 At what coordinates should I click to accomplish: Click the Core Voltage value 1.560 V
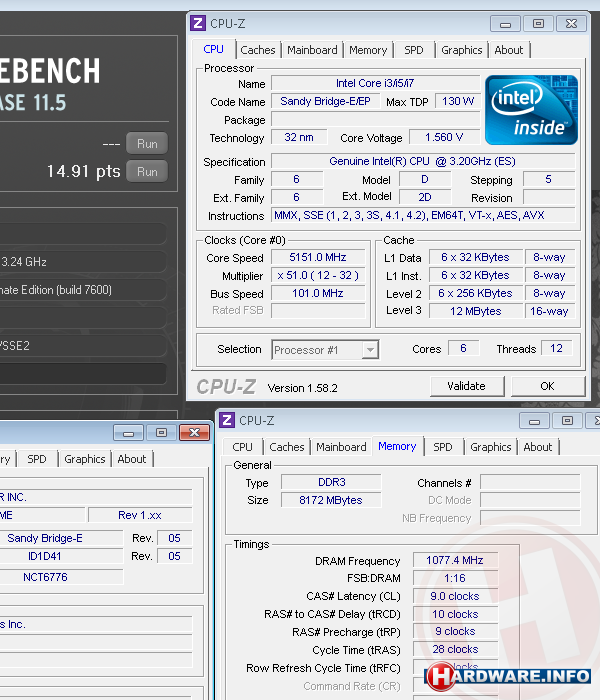444,137
